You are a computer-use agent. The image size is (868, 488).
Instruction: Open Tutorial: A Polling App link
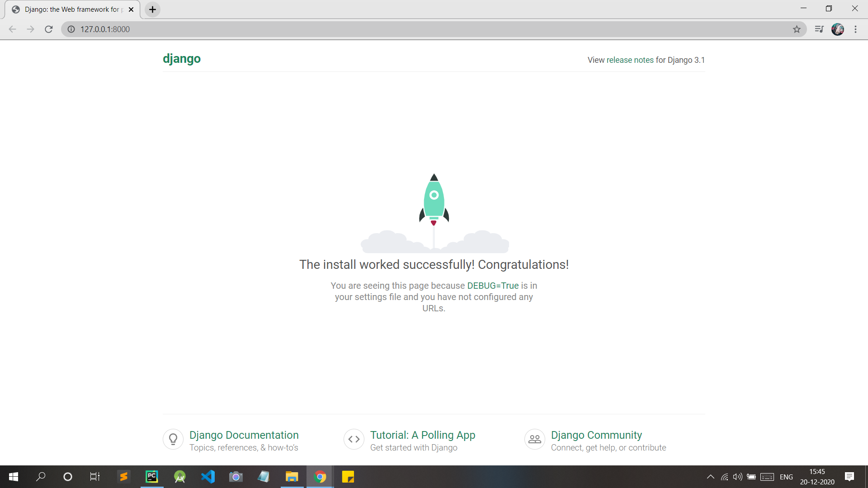(x=422, y=435)
